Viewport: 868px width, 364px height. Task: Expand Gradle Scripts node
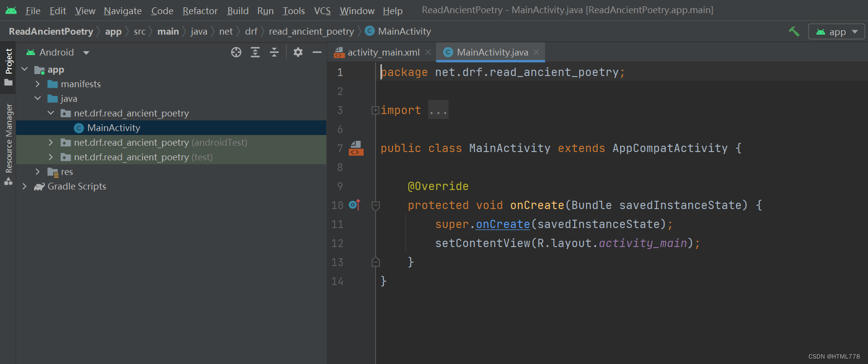(25, 186)
